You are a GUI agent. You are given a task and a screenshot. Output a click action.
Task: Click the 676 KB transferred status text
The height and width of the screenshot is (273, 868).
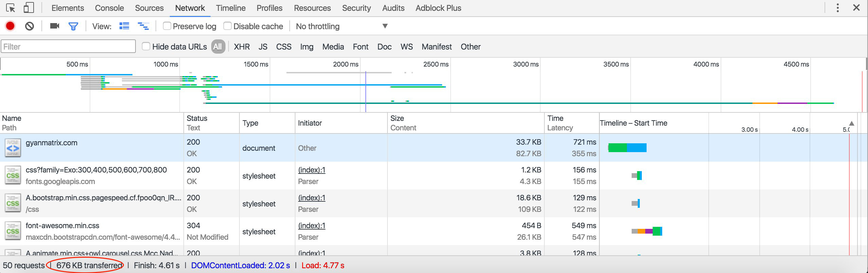[89, 265]
